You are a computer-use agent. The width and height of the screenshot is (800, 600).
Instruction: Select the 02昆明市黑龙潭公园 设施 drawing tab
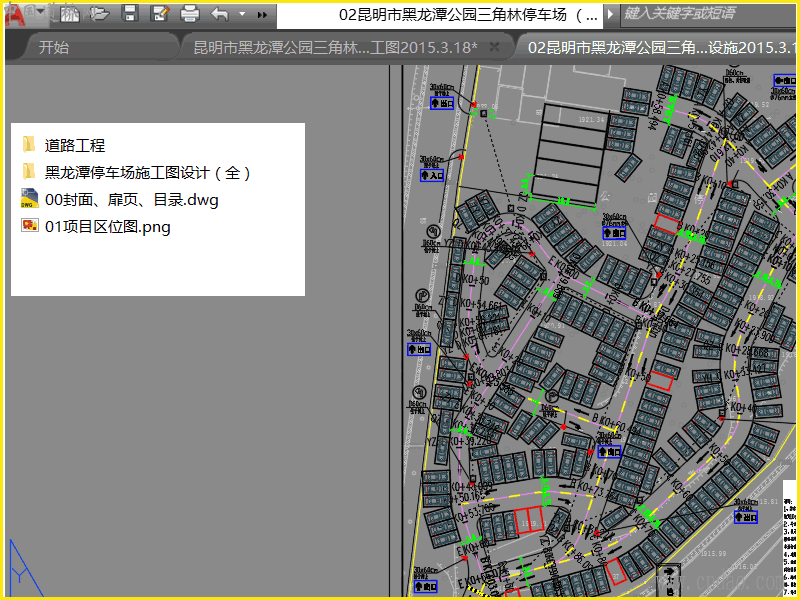660,47
